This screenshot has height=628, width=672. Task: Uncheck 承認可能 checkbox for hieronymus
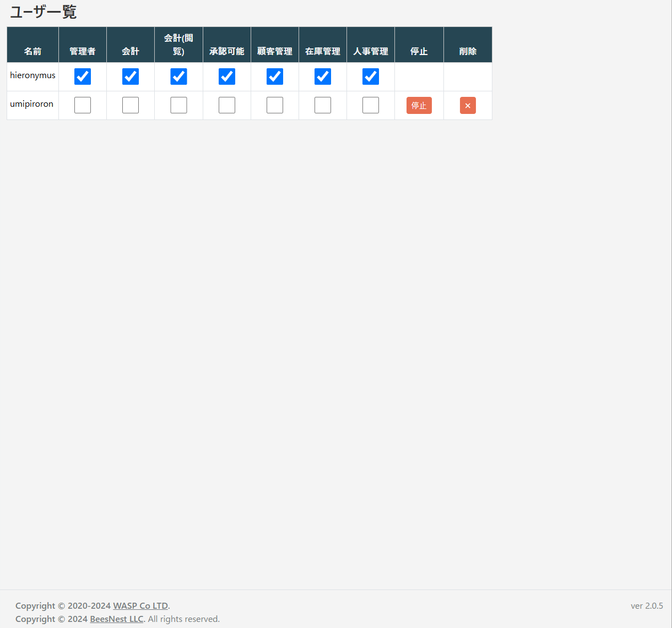(x=227, y=77)
